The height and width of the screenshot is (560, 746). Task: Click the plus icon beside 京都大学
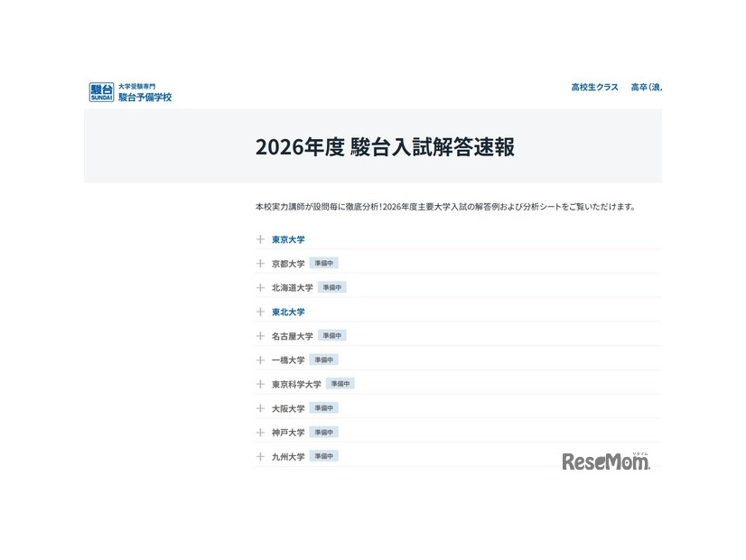coord(261,263)
